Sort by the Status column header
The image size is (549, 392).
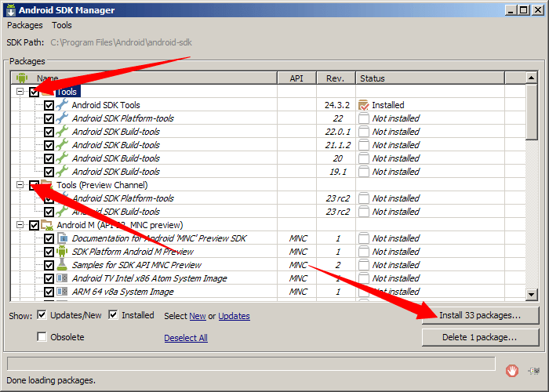[x=430, y=78]
